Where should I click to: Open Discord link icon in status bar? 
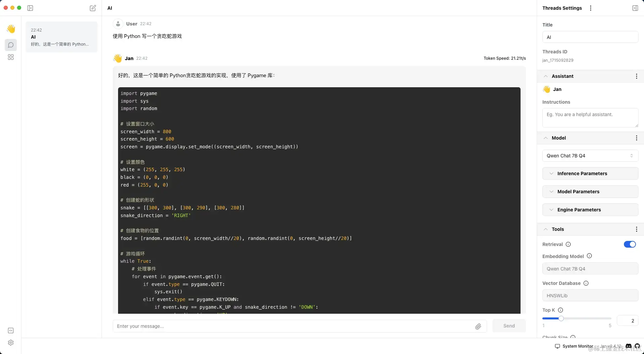click(629, 346)
